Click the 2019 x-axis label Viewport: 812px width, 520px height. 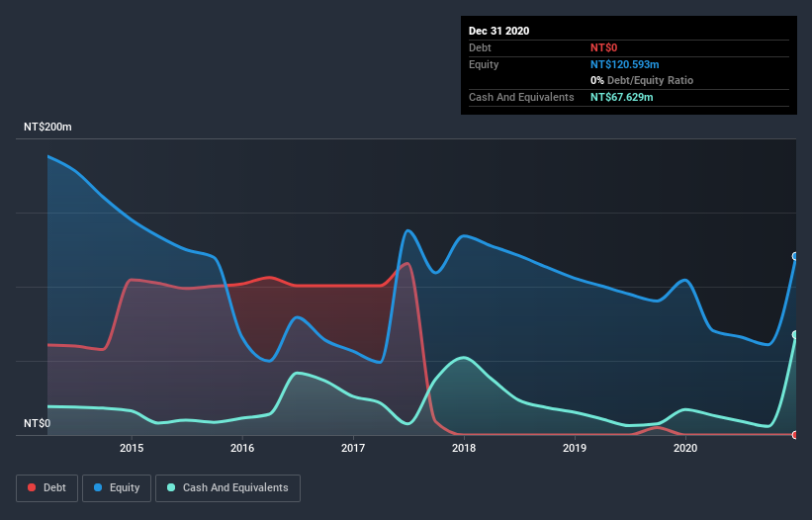[x=575, y=448]
